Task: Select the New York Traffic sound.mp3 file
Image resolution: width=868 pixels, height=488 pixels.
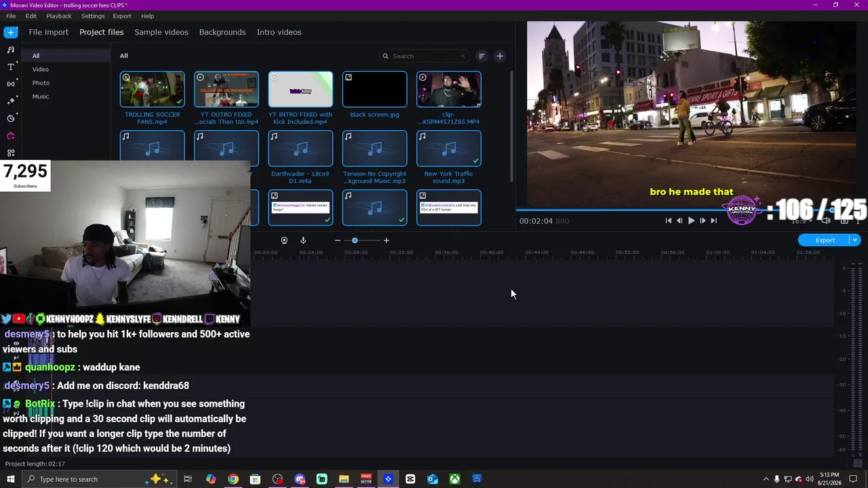Action: pos(449,148)
